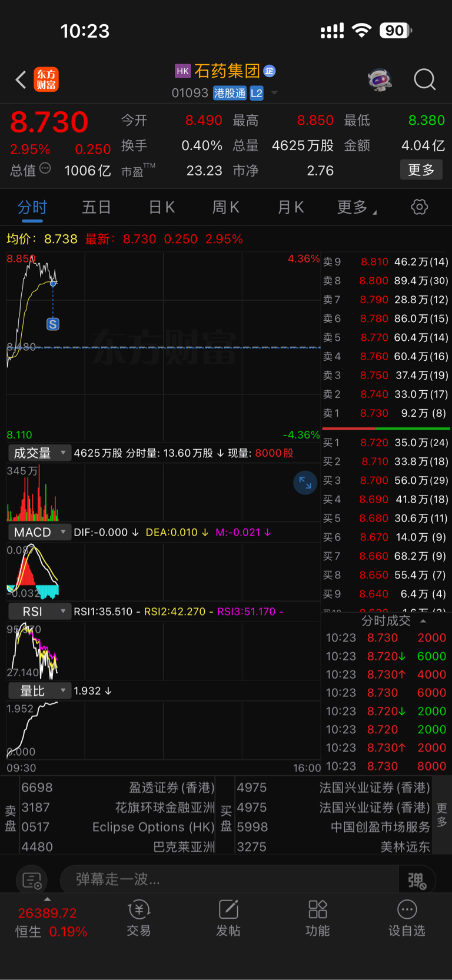The height and width of the screenshot is (980, 452).
Task: Tap the 总值 info circle icon
Action: point(45,169)
